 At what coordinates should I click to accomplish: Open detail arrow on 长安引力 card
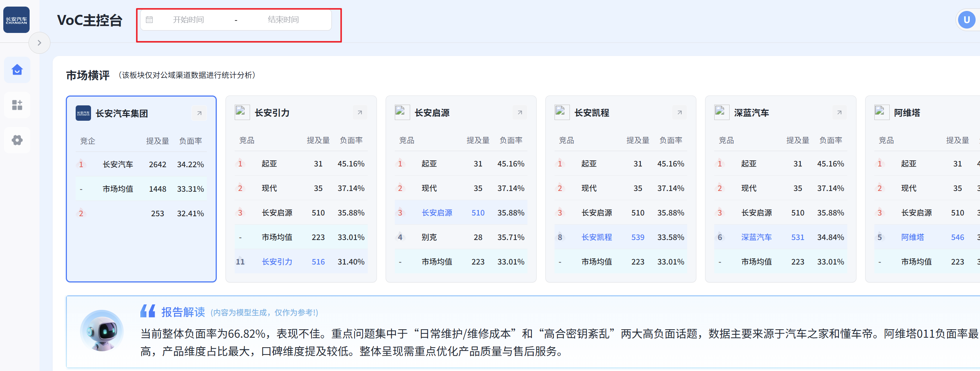pyautogui.click(x=360, y=112)
